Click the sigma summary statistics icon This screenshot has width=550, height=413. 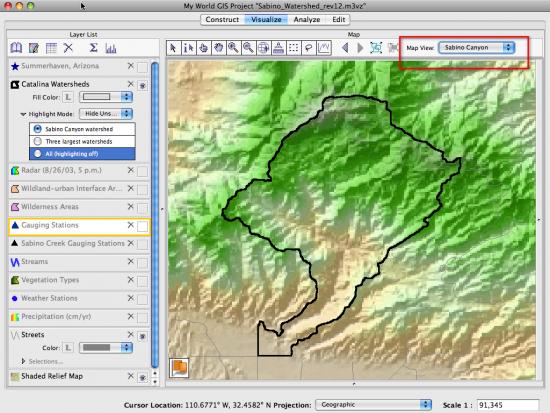pos(93,48)
